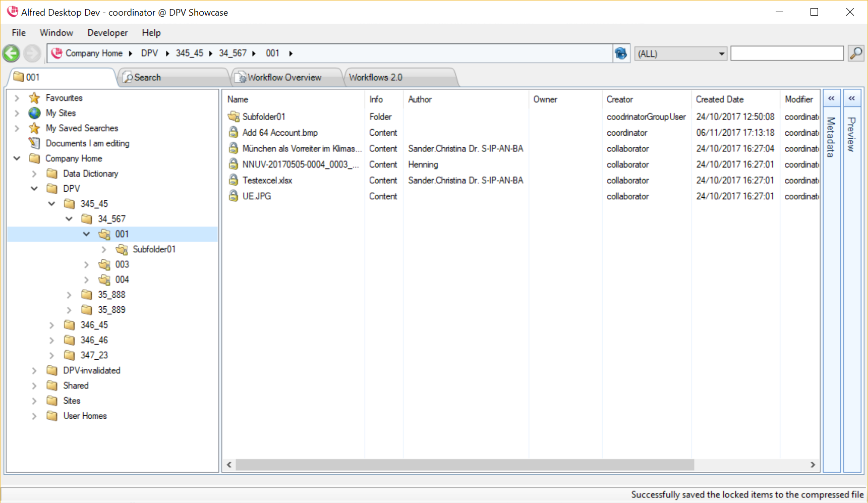Switch to the Workflow Overview tab
Image resolution: width=868 pixels, height=503 pixels.
(284, 77)
